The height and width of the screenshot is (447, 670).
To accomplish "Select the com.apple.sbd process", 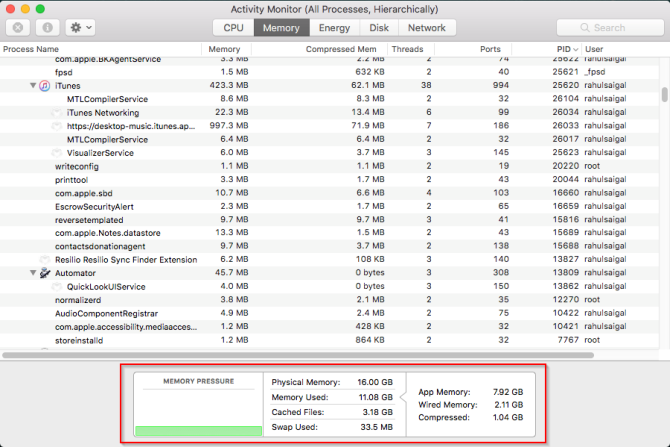I will pyautogui.click(x=329, y=193).
